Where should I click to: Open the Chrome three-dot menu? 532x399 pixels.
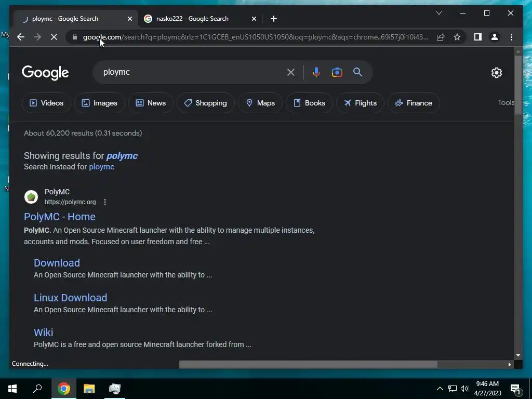(x=511, y=37)
